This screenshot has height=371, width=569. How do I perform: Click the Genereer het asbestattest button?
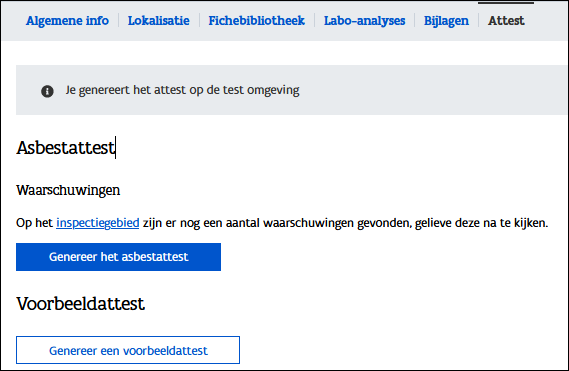coord(118,257)
